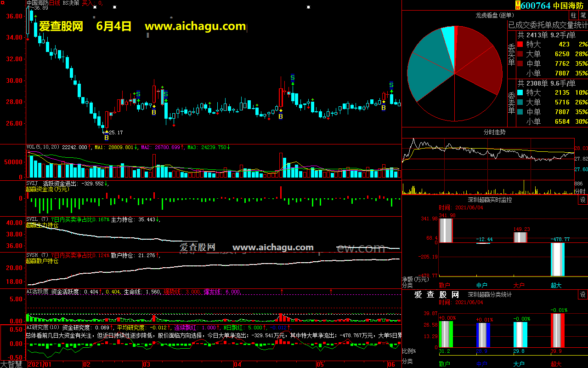Switch to the 柱 bar view tab
Screen dimensions: 588x368
pyautogui.click(x=573, y=15)
